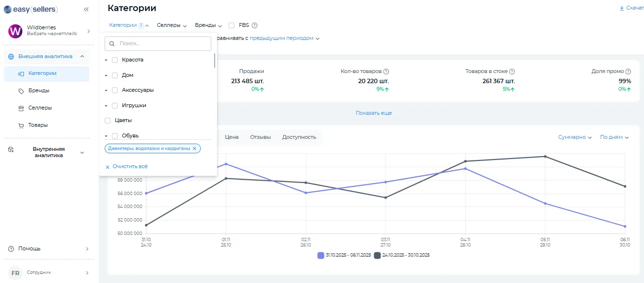Enable the FBS checkbox
The image size is (644, 283).
point(231,25)
